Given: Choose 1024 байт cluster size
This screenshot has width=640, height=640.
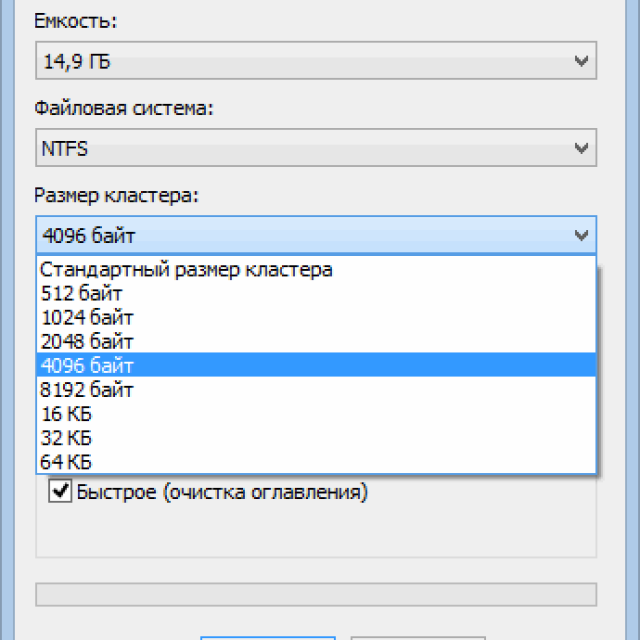Looking at the screenshot, I should [x=316, y=317].
